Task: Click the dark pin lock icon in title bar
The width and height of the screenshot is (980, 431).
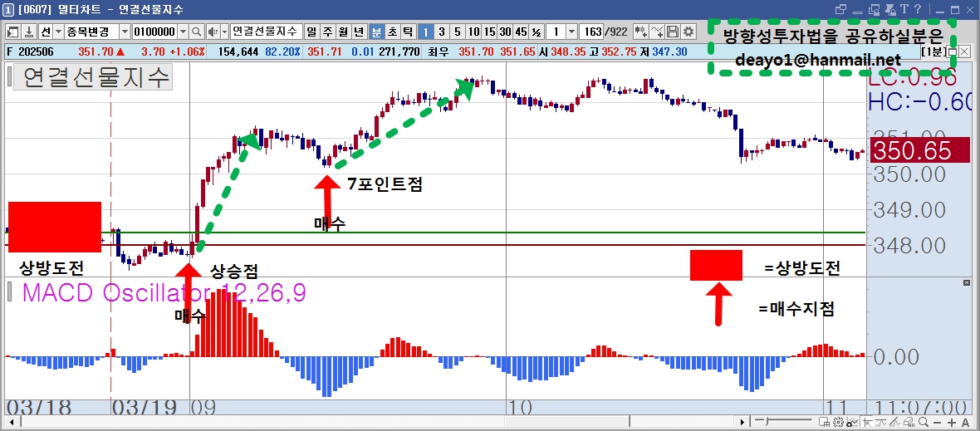Action: pyautogui.click(x=890, y=9)
